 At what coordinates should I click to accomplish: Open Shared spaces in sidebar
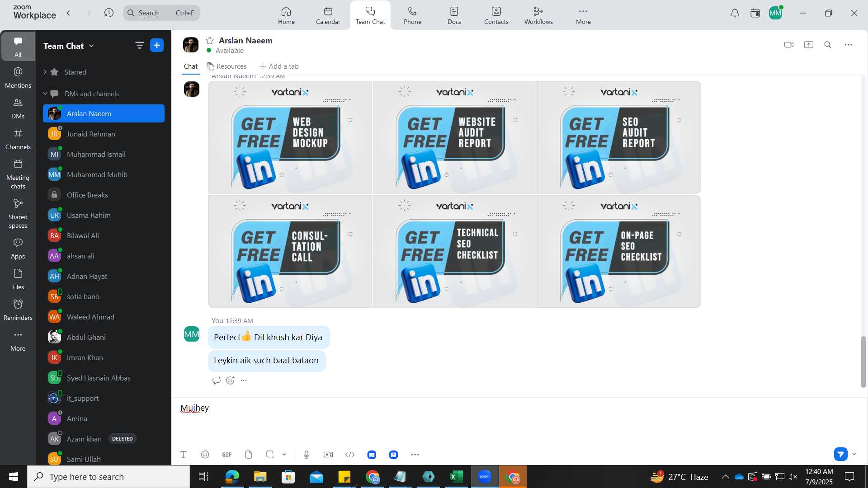pos(18,214)
